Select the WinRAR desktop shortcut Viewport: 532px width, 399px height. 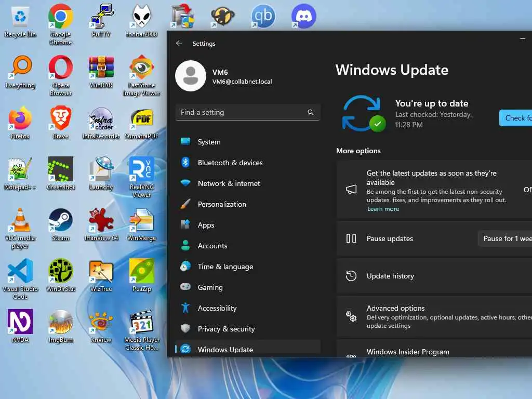coord(101,72)
